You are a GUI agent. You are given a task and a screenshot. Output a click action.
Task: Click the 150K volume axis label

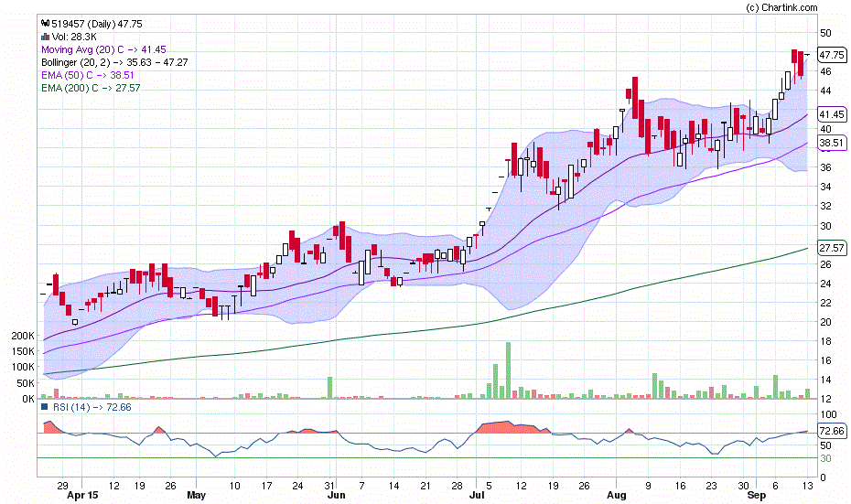tap(23, 351)
